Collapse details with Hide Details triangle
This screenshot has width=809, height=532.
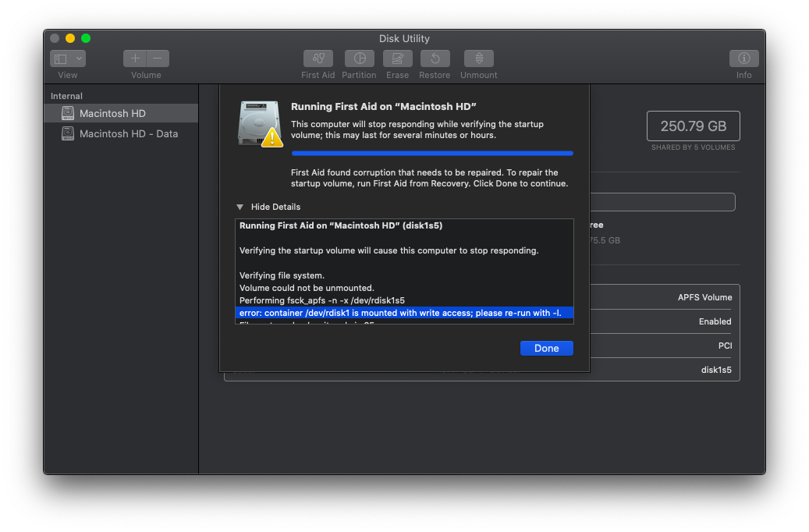240,207
